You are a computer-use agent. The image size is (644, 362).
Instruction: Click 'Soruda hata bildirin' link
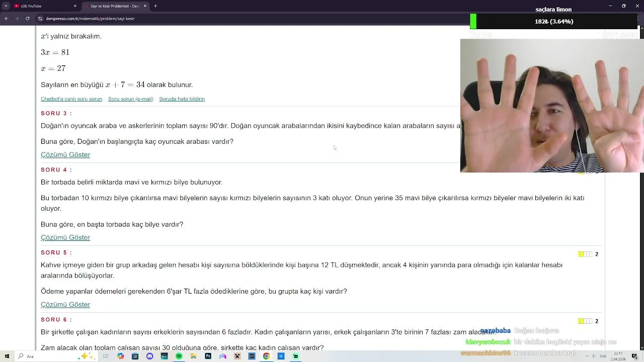[x=182, y=99]
